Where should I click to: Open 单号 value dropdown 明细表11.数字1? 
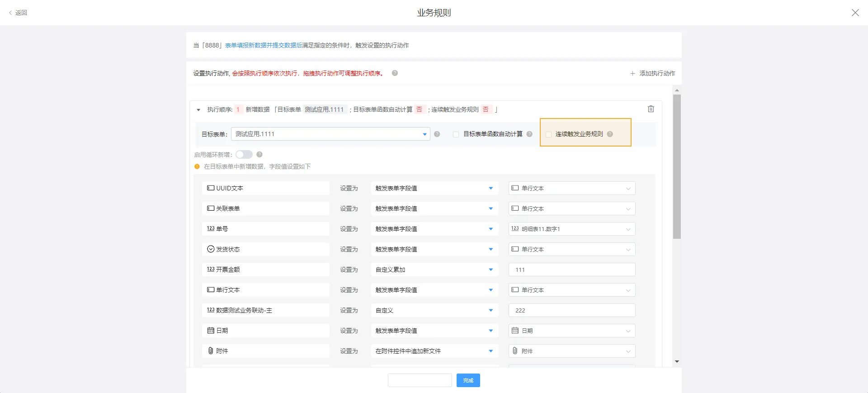click(571, 229)
